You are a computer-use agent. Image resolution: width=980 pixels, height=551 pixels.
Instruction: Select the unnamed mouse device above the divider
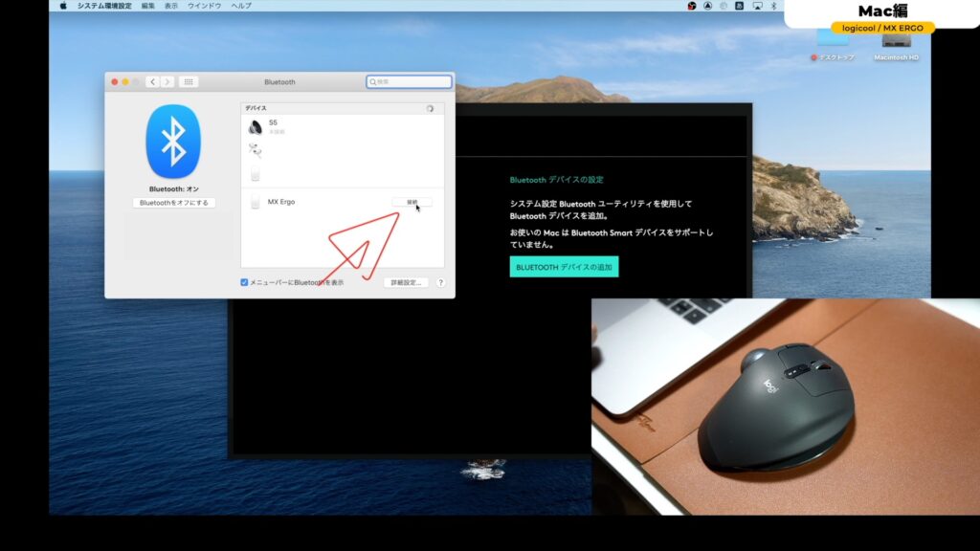tap(255, 173)
